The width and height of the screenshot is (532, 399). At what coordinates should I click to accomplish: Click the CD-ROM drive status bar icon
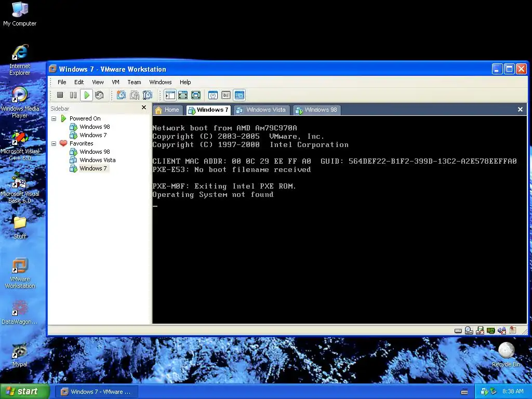(x=469, y=330)
